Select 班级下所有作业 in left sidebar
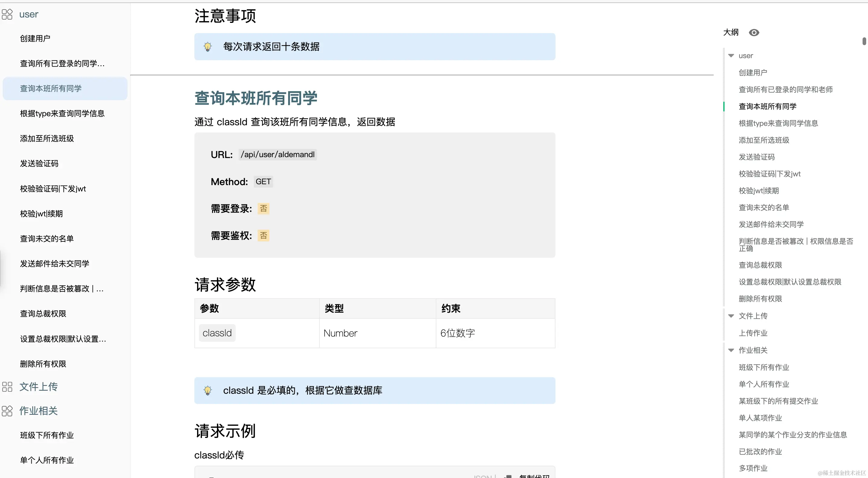 click(47, 435)
